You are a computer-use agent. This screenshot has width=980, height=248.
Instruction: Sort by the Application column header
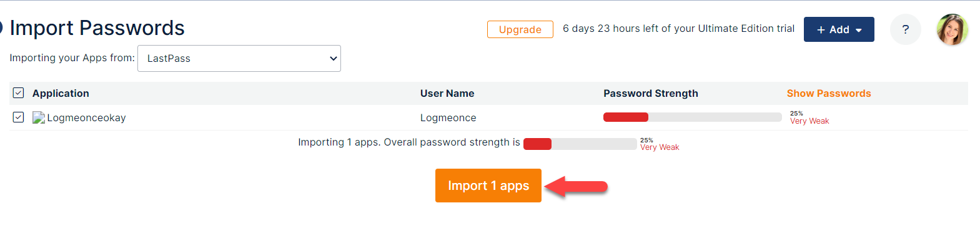coord(61,93)
